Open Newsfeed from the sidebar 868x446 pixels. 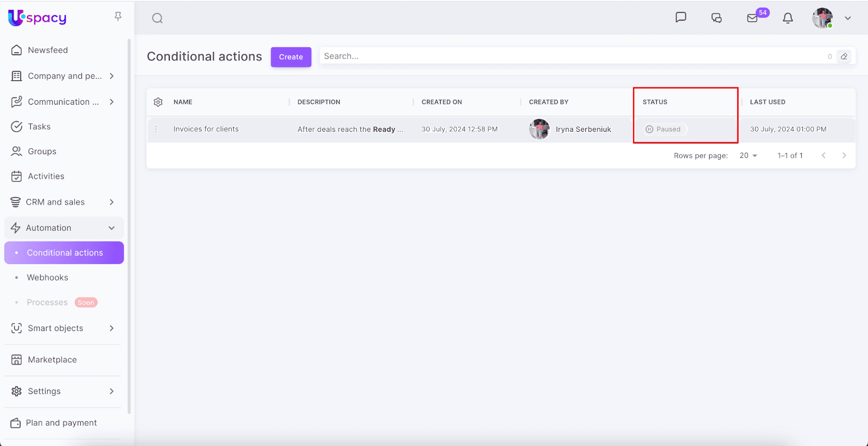tap(48, 50)
